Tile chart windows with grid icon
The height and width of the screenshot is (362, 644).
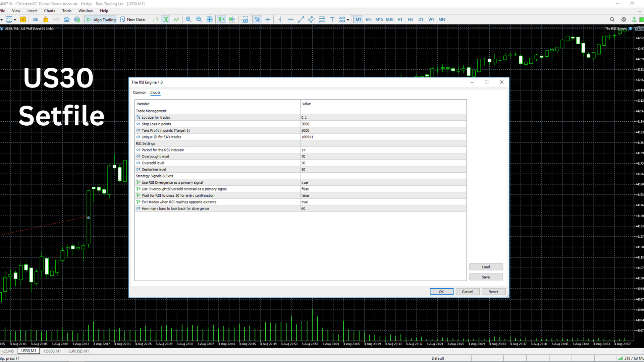(x=210, y=19)
